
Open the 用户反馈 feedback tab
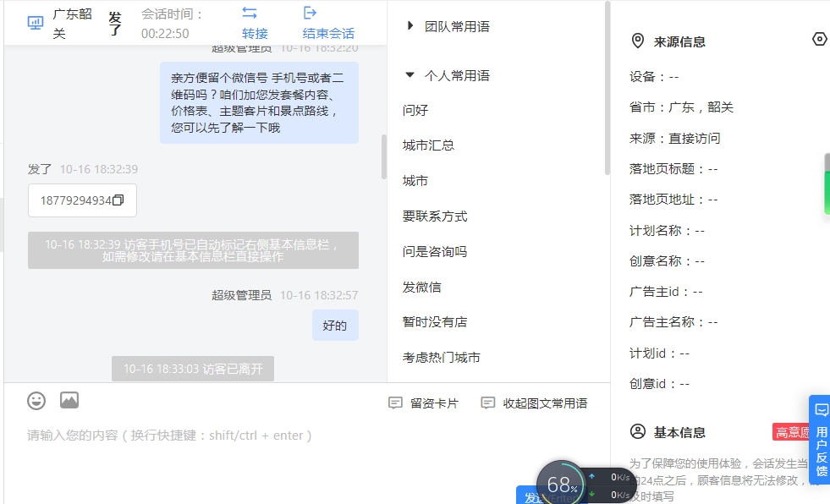[x=819, y=439]
